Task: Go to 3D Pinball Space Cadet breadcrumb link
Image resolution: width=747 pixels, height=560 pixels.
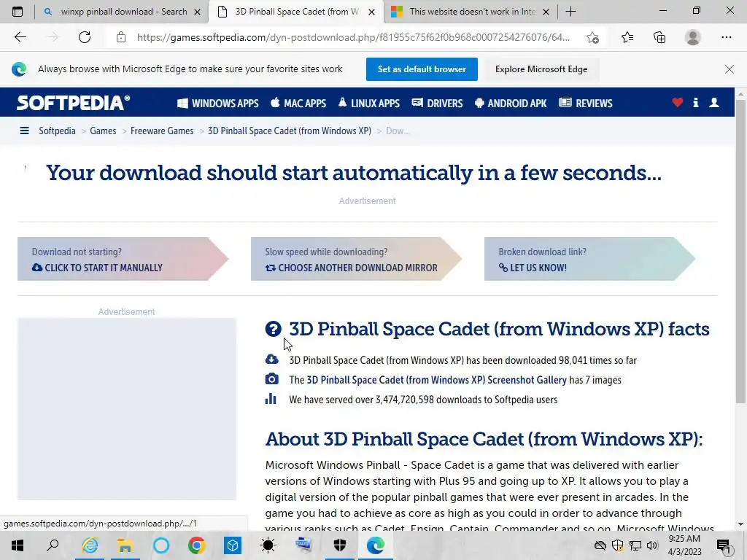Action: 289,131
